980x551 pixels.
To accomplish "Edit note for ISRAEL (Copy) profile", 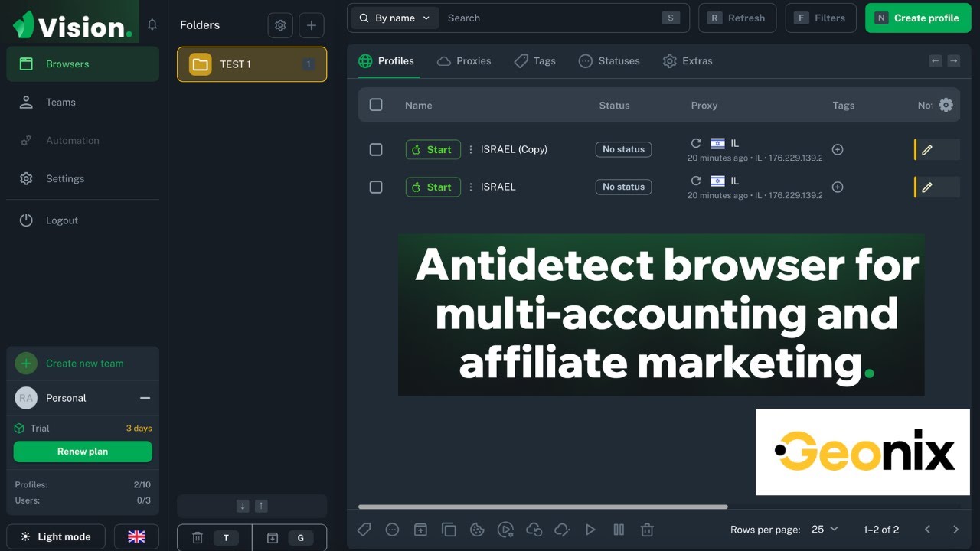I will pos(927,150).
